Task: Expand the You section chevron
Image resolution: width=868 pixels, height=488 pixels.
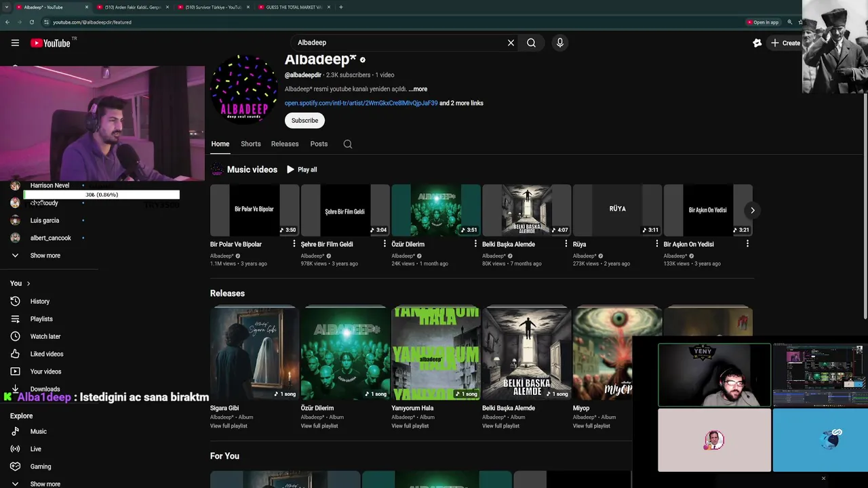Action: 28,283
